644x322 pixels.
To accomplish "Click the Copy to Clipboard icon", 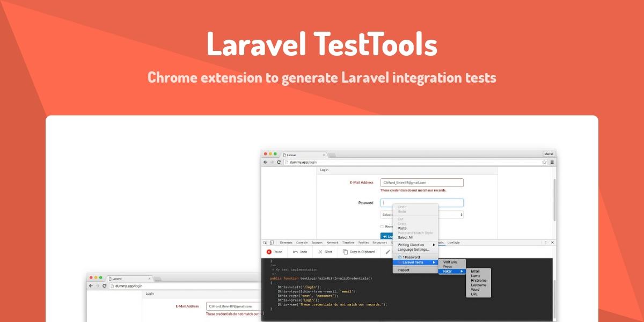I will coord(345,252).
